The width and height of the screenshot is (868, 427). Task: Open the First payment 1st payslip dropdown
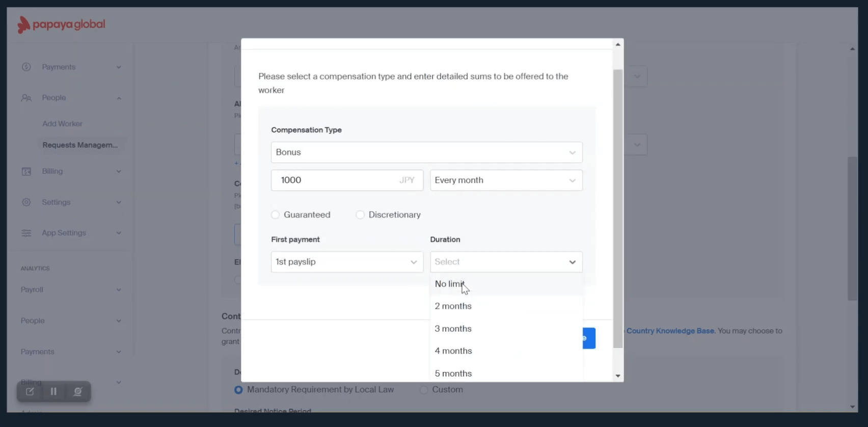point(347,262)
